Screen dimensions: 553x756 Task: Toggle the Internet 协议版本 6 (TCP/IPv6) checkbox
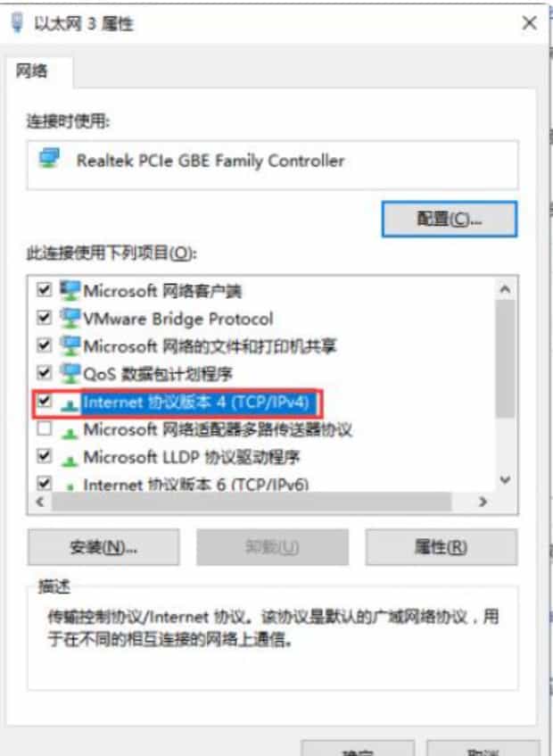coord(45,483)
